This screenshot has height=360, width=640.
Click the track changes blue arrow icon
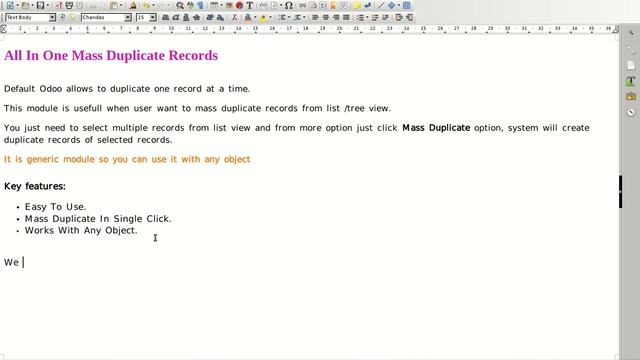[368, 5]
